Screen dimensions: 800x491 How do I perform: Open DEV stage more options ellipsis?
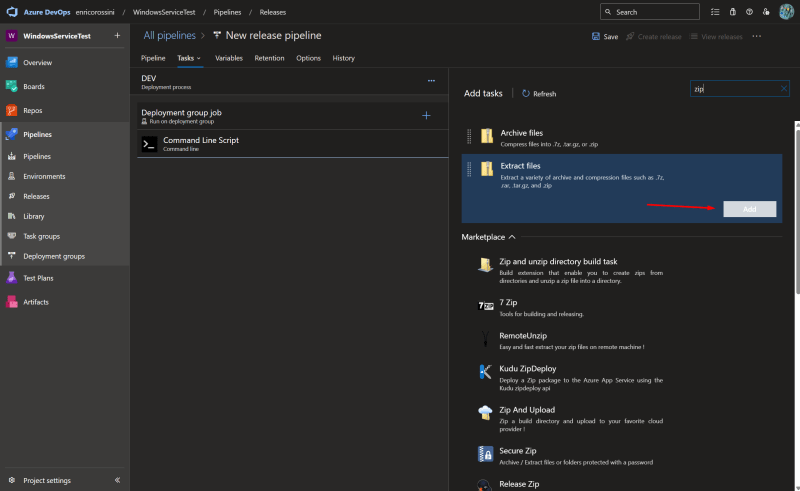tap(432, 81)
